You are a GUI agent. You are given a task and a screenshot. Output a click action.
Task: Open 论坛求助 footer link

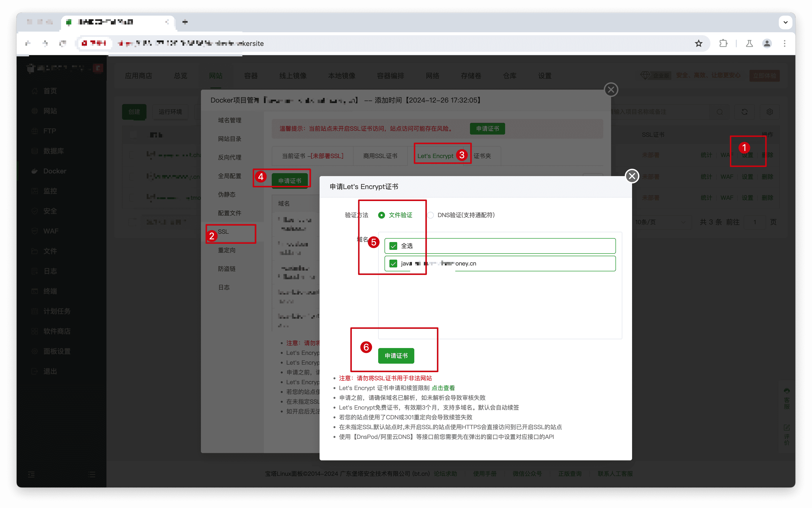(445, 473)
